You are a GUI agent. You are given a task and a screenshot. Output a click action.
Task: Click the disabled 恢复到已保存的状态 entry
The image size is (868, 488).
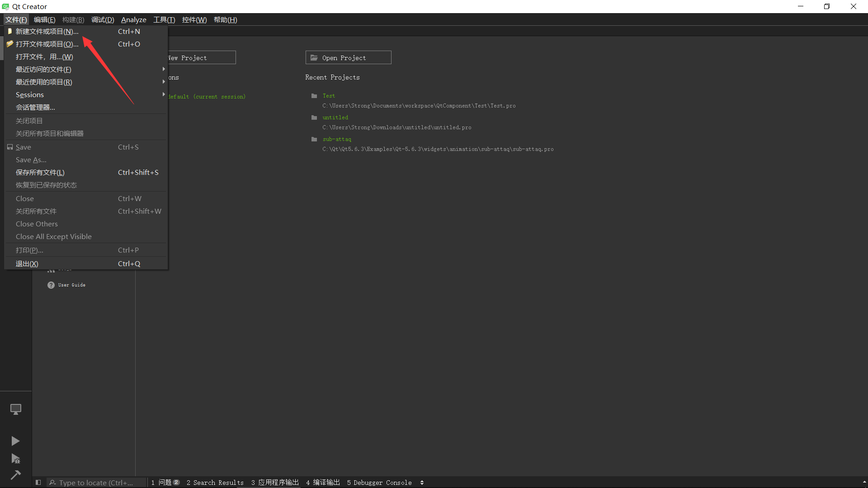click(x=86, y=185)
